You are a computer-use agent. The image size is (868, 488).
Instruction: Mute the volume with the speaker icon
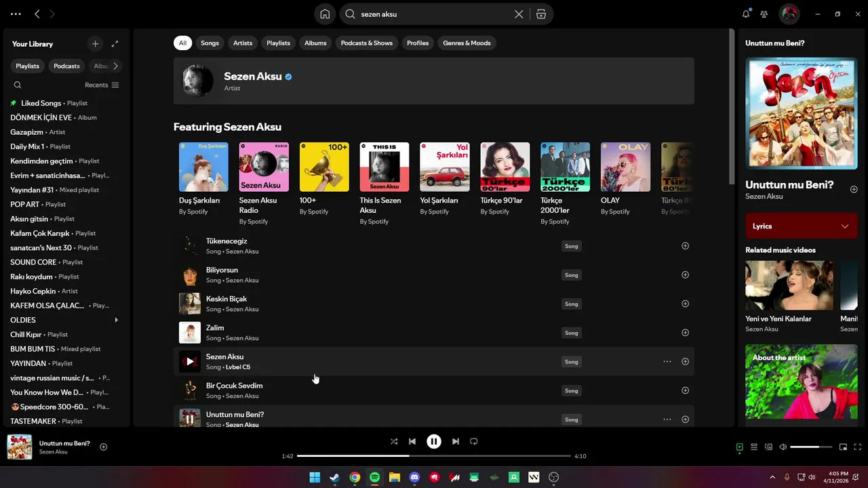(783, 447)
